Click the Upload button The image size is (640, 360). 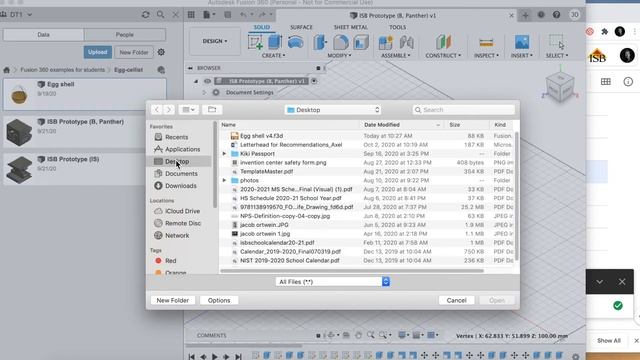(x=98, y=52)
